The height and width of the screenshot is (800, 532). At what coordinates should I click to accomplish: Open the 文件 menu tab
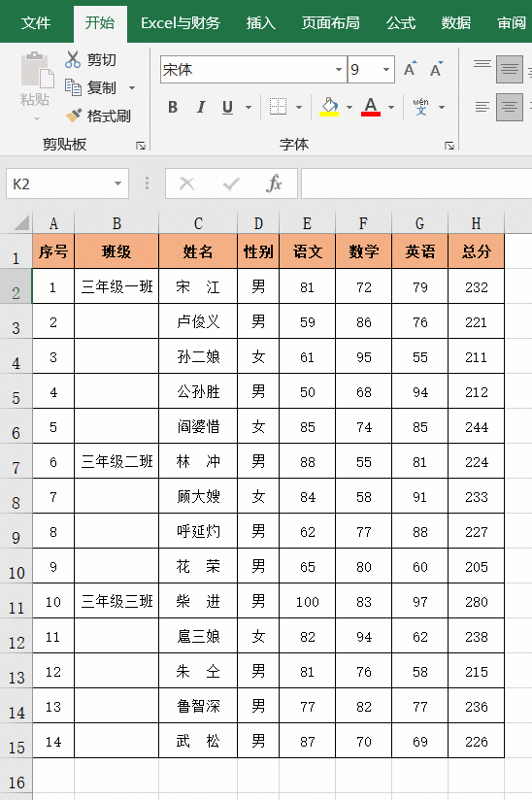36,23
